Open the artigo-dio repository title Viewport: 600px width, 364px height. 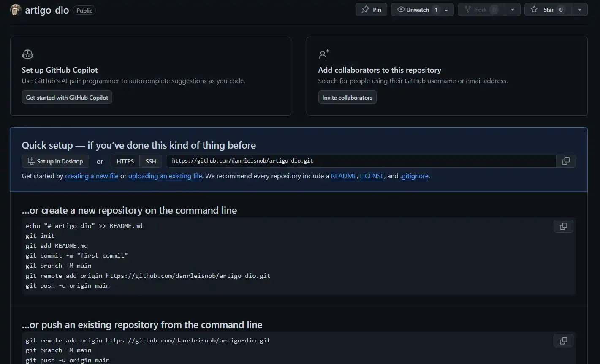click(47, 10)
